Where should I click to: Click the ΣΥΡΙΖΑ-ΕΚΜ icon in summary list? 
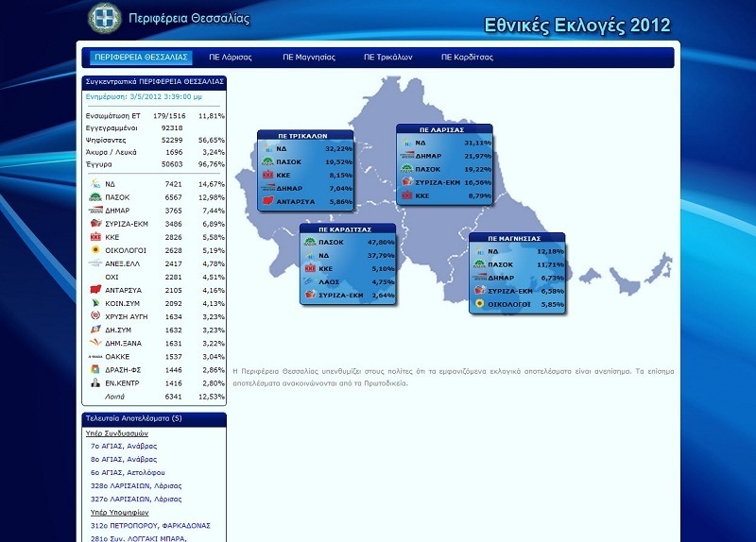95,224
